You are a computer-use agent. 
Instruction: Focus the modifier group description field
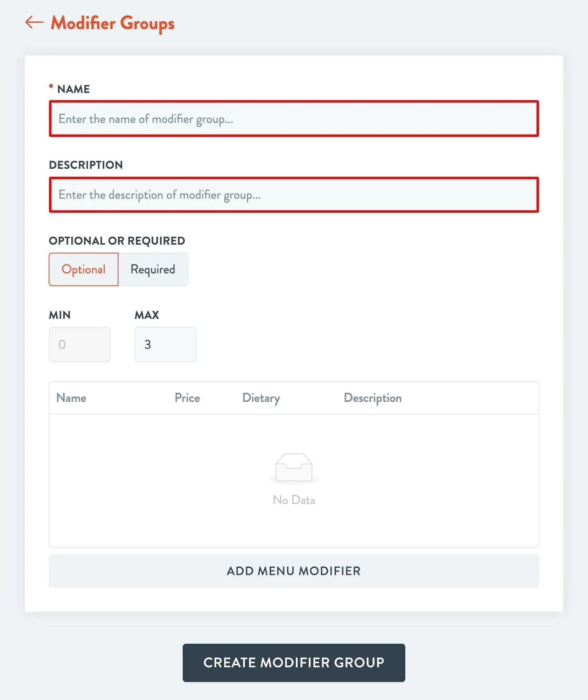[x=294, y=195]
